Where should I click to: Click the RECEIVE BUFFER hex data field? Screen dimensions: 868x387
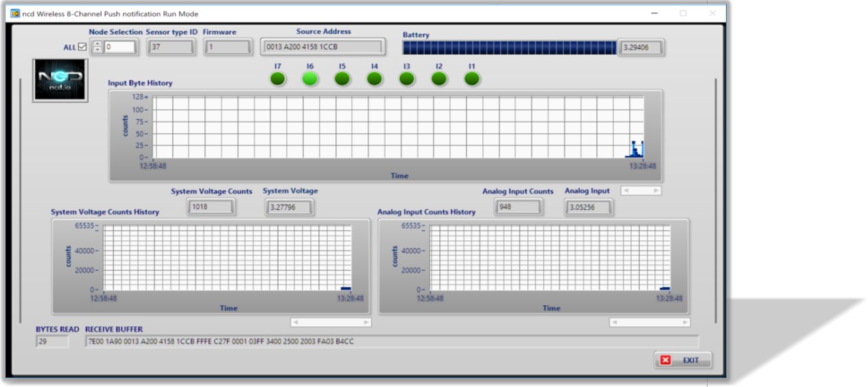(x=392, y=341)
